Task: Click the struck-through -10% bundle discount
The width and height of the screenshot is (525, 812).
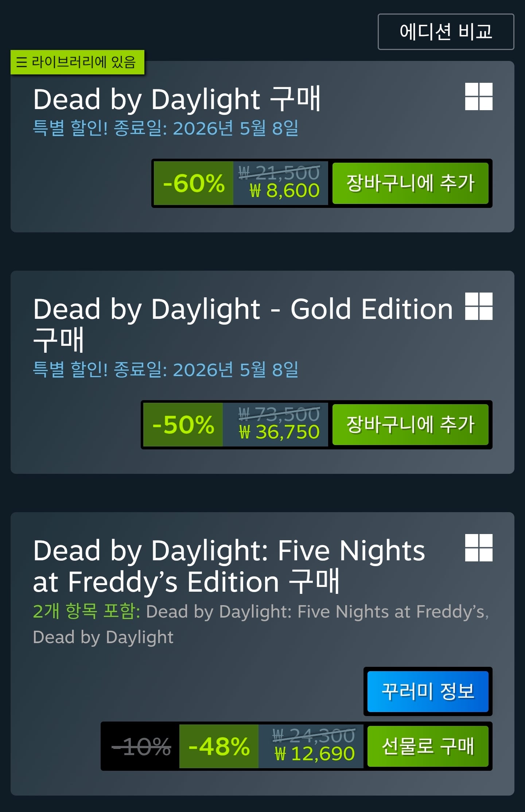Action: [141, 746]
